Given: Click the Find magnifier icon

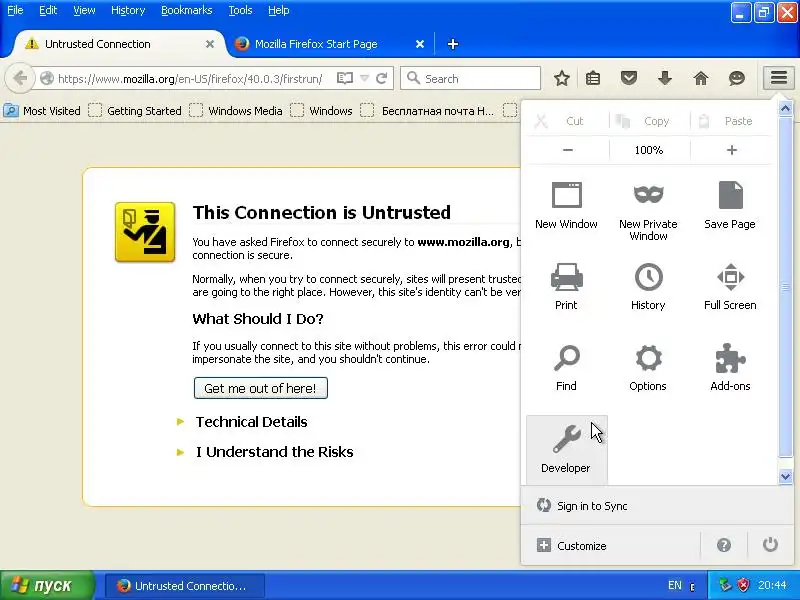Looking at the screenshot, I should (x=566, y=358).
